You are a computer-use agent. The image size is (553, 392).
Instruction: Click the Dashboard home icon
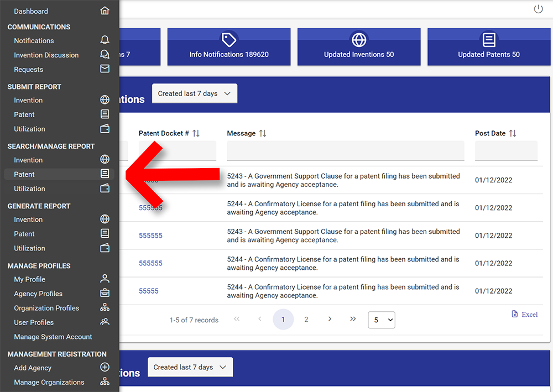(105, 11)
